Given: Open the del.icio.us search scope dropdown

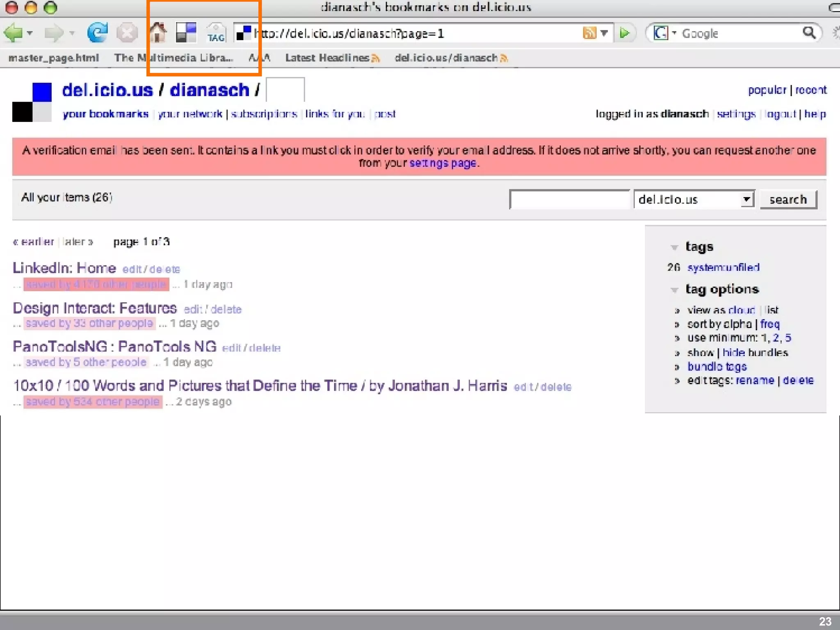Looking at the screenshot, I should pos(746,199).
